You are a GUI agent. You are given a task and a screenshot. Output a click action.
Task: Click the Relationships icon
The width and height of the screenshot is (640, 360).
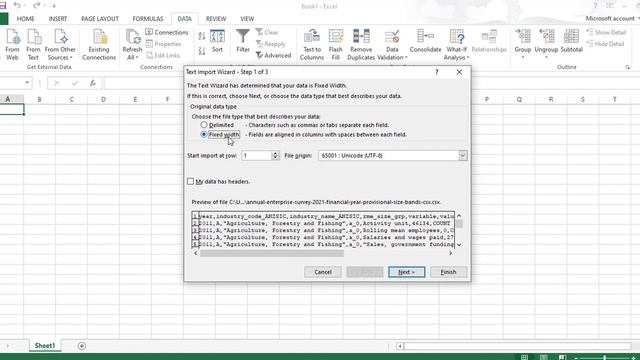click(489, 41)
